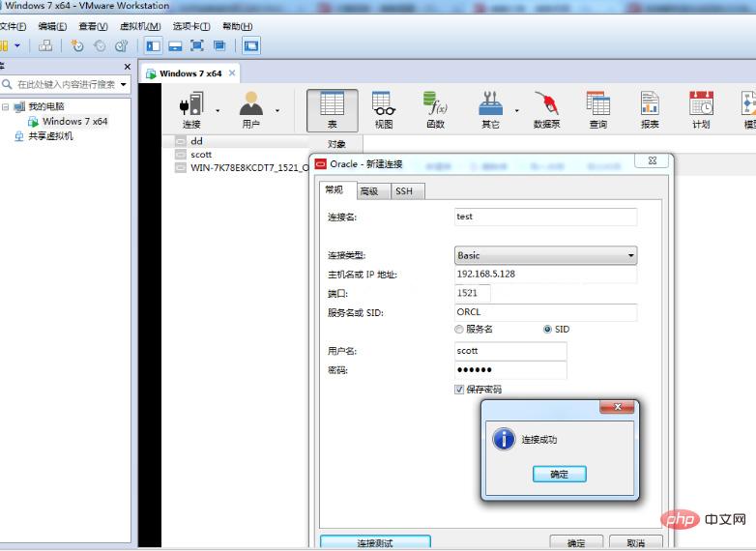Expand the 连接 toolbar dropdown arrow
This screenshot has height=551, width=756.
(x=218, y=110)
